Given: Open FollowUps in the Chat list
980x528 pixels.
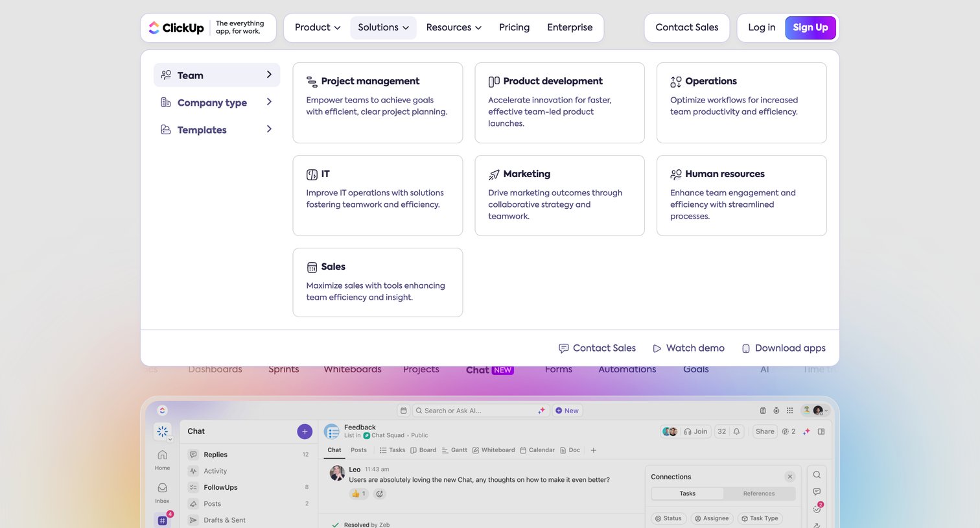Looking at the screenshot, I should click(x=249, y=487).
